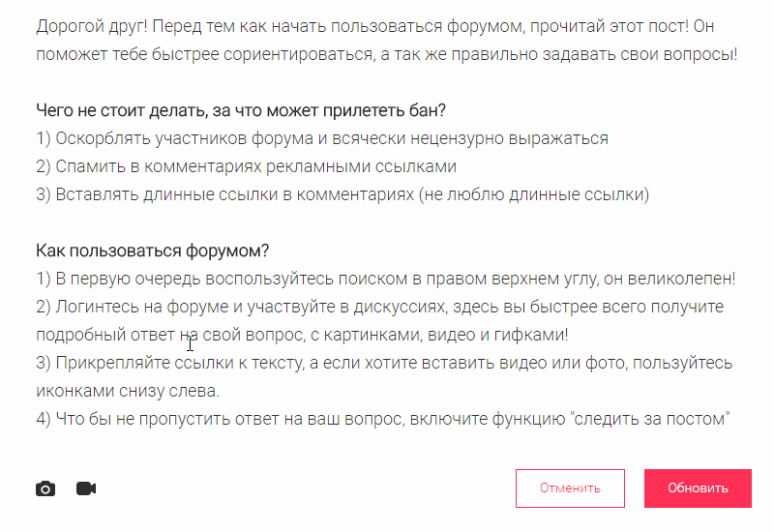Click the line '1) В первую очередь воспользуйтесь поиском'
The image size is (774, 532).
pyautogui.click(x=386, y=279)
